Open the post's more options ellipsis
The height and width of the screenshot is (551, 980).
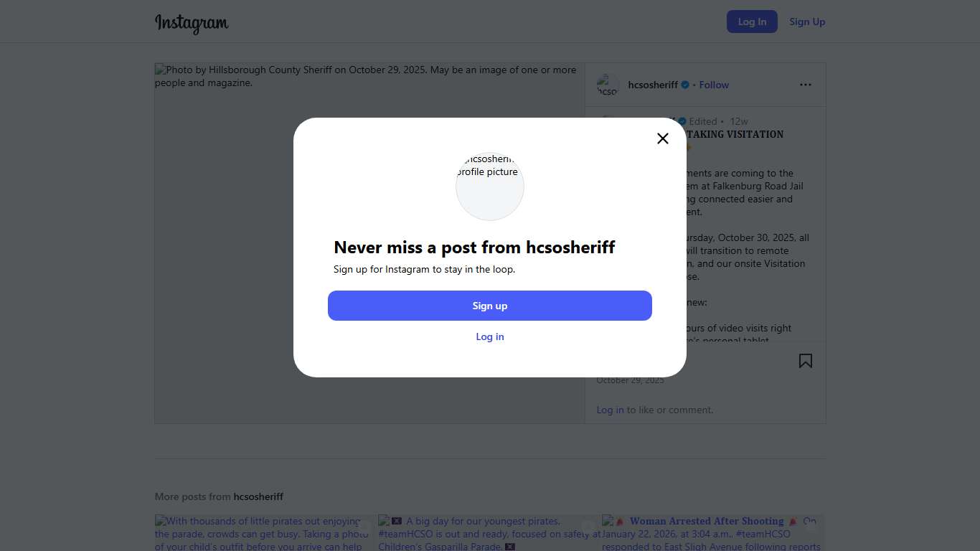pyautogui.click(x=806, y=85)
